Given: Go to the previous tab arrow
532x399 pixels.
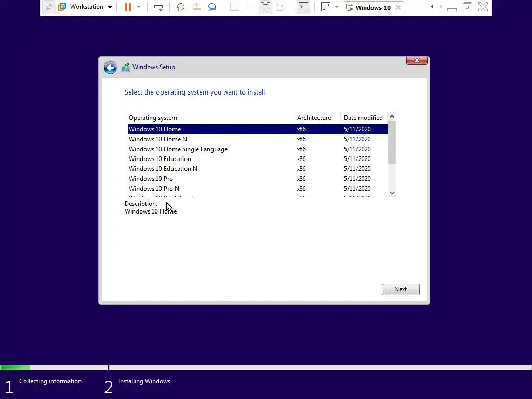Looking at the screenshot, I should (432, 7).
